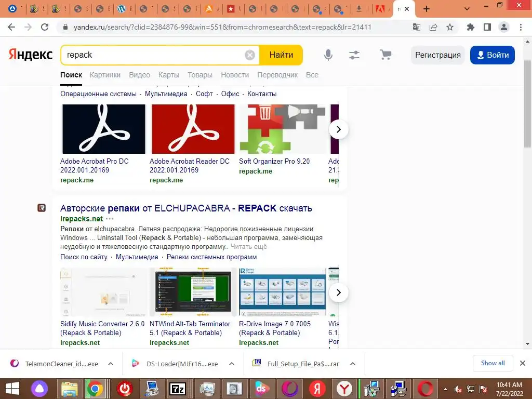Open the red power button taskbar app
The height and width of the screenshot is (399, 532).
(x=125, y=389)
